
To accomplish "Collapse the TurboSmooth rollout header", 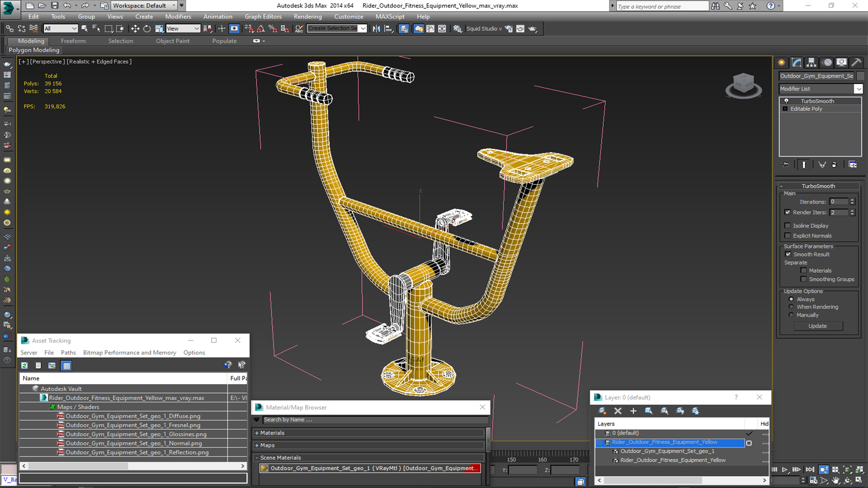I will 819,186.
